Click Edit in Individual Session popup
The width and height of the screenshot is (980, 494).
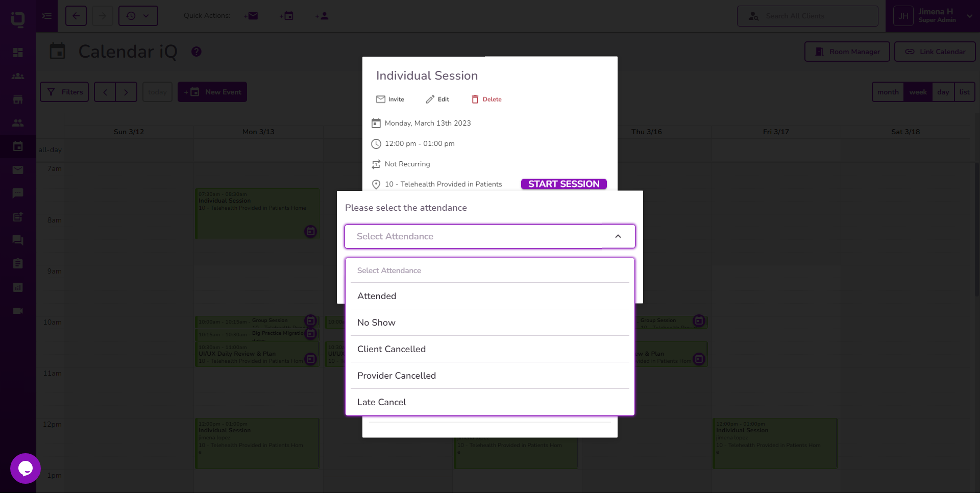coord(437,100)
